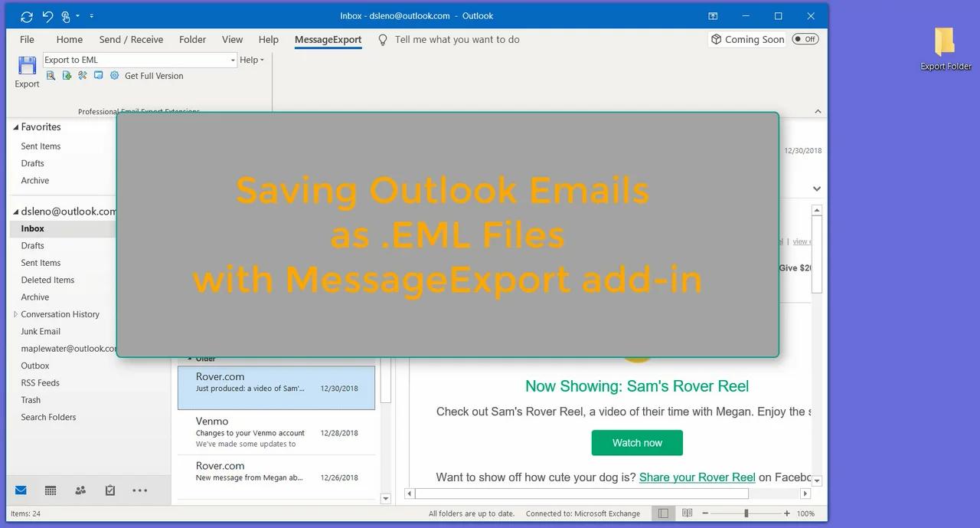This screenshot has height=528, width=980.
Task: Follow the Share your Rover Reel link
Action: [x=697, y=477]
